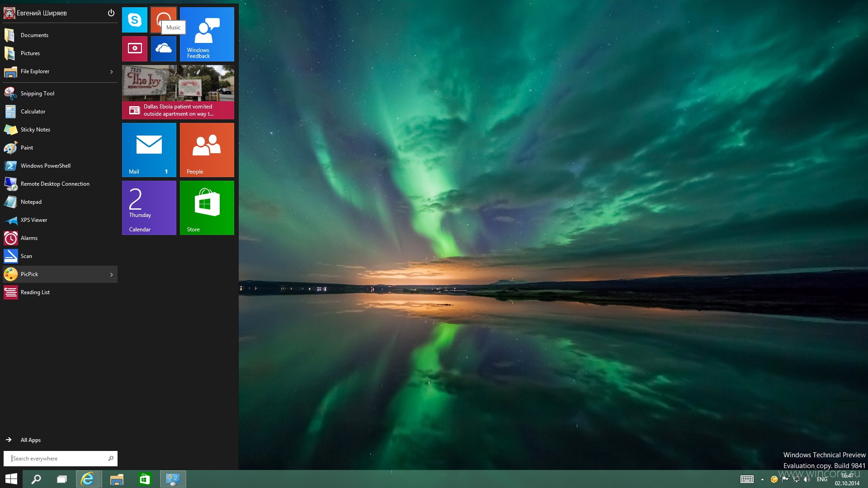Click the Reading List icon
The image size is (868, 488).
10,292
